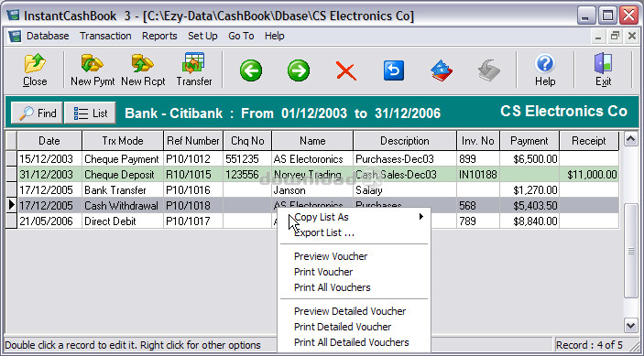
Task: Sort by the Payment column header
Action: [x=529, y=141]
